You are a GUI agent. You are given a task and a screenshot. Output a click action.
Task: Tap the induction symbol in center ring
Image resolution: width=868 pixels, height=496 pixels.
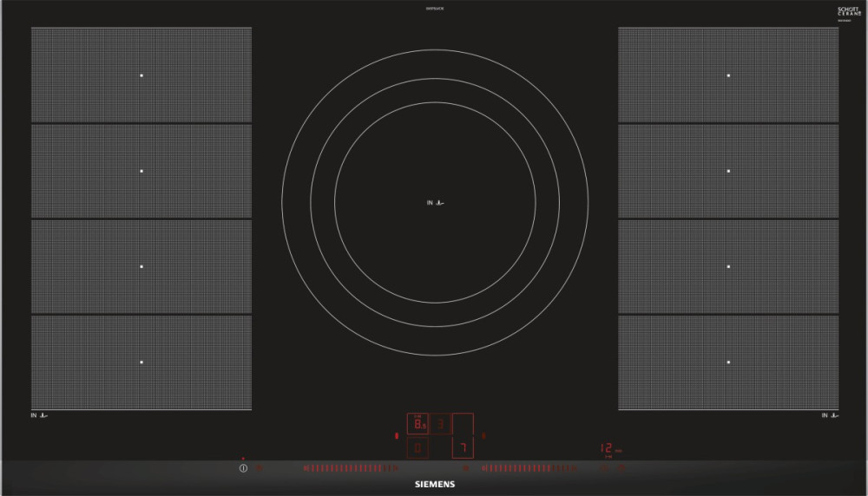[x=436, y=203]
